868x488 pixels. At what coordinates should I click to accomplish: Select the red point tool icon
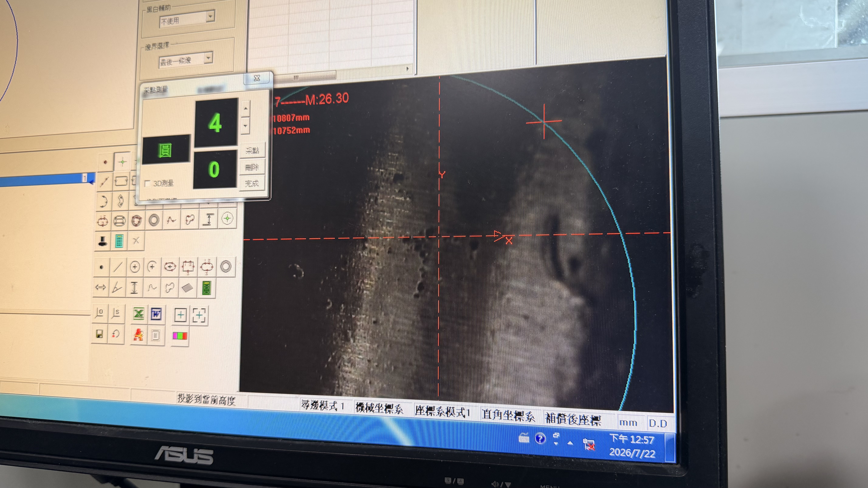tap(105, 162)
